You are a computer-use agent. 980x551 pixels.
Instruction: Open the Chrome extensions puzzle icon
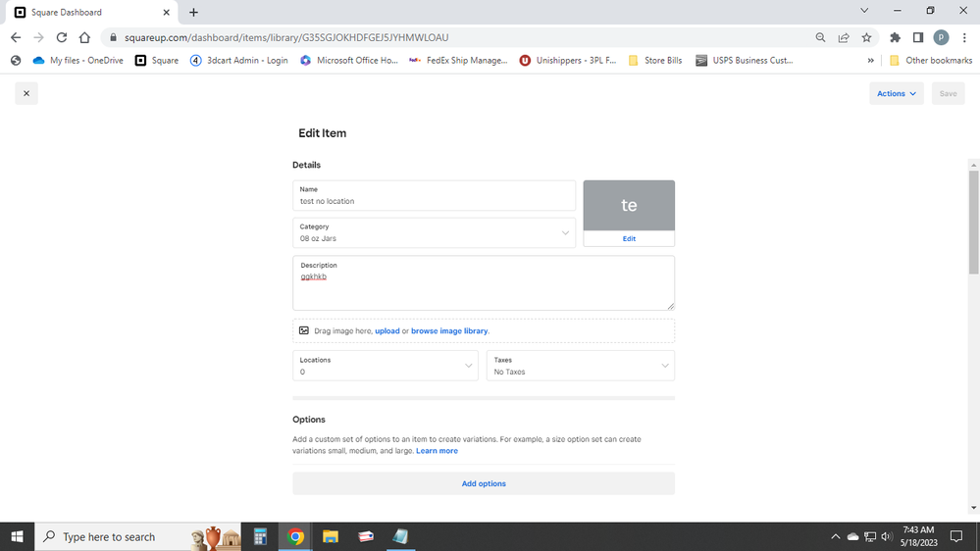[895, 37]
